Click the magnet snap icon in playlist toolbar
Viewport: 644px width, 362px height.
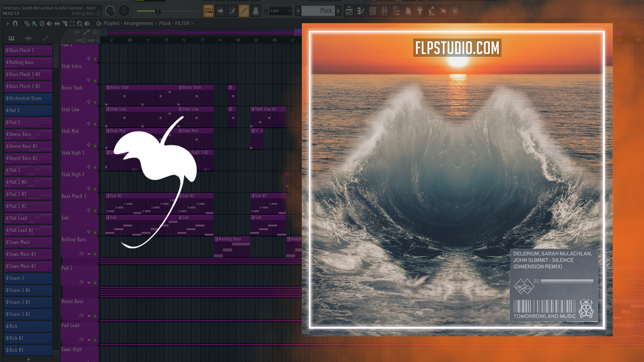(x=15, y=24)
